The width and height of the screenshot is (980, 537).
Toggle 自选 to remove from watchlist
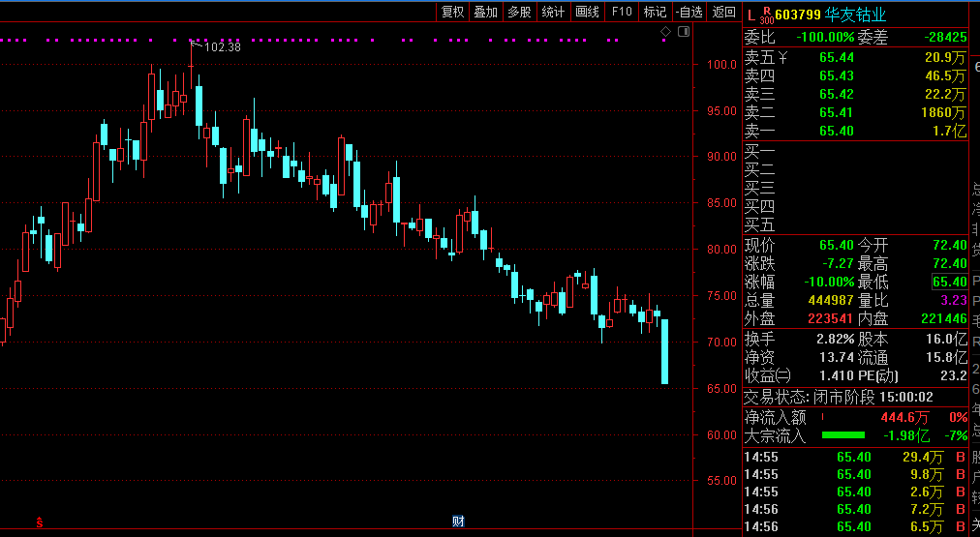[689, 12]
